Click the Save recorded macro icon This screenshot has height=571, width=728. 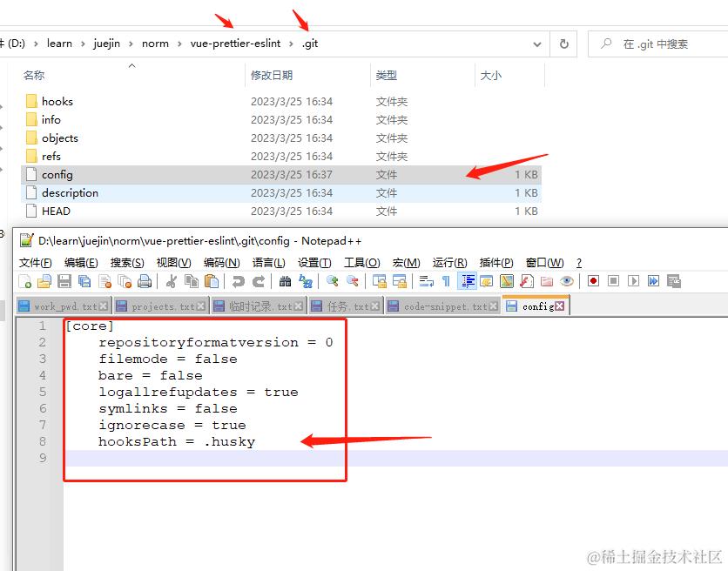(674, 281)
